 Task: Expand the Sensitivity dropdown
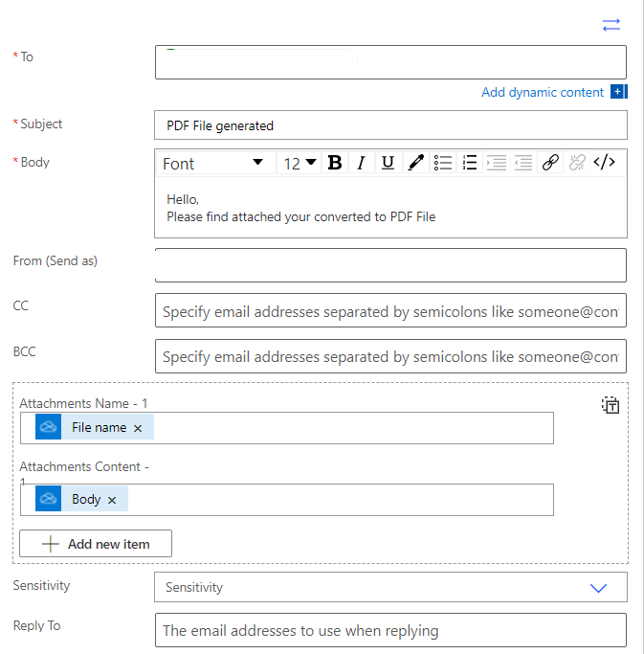[598, 588]
